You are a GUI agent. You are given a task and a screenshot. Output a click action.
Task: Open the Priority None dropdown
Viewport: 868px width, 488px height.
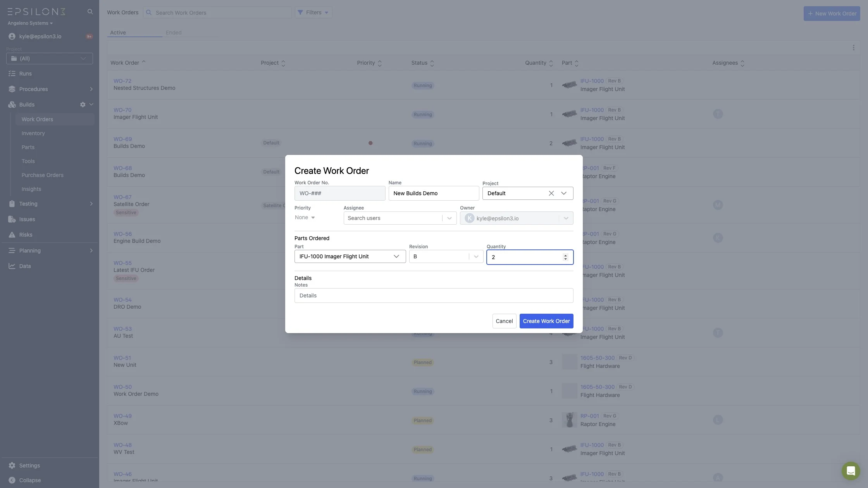coord(305,218)
